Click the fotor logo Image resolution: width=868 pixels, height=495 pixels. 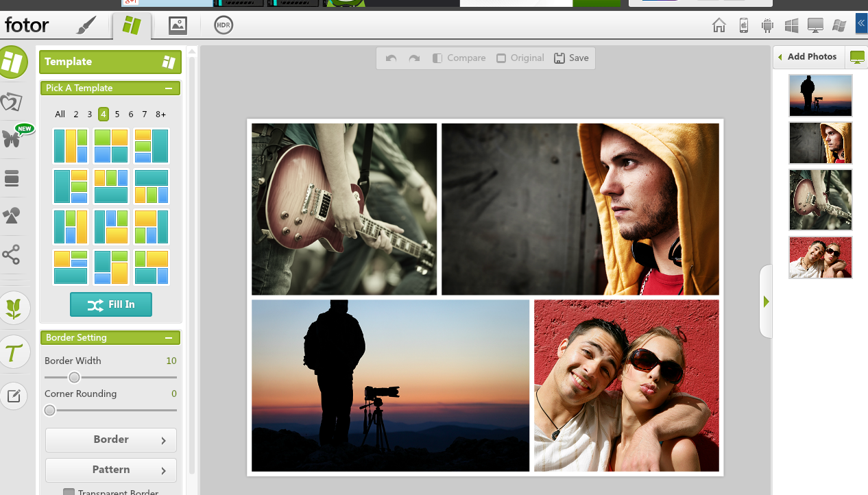[x=27, y=25]
